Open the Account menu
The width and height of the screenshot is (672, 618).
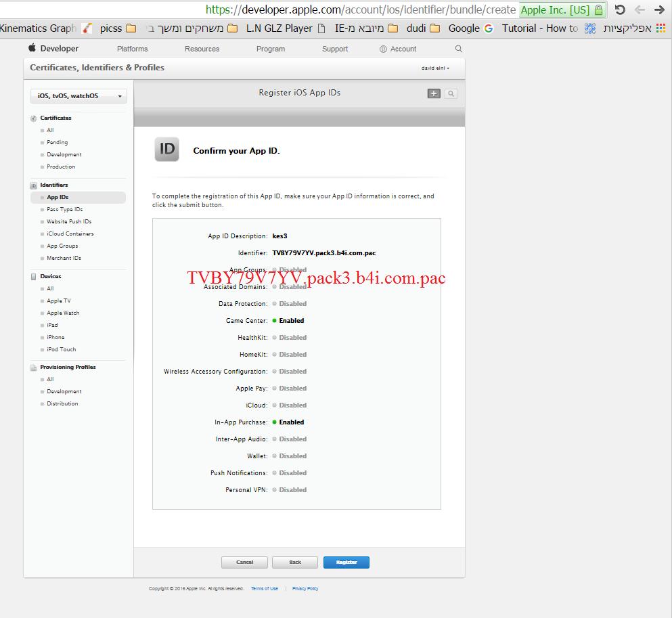(398, 49)
